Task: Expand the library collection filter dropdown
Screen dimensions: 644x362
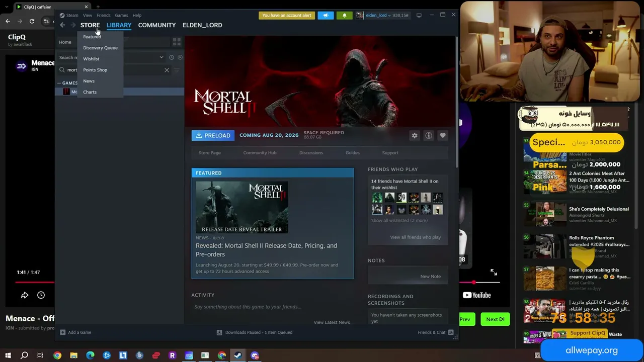Action: coord(161,57)
